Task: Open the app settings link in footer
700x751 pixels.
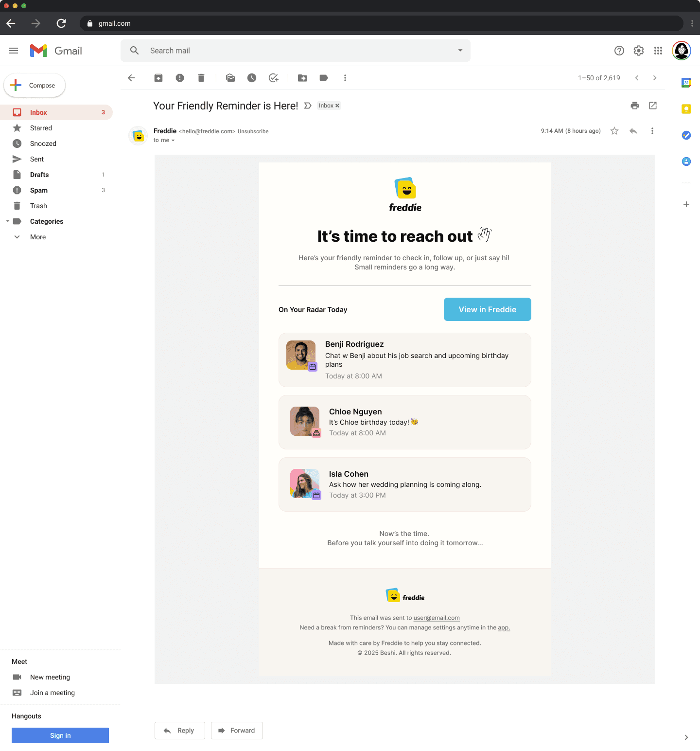Action: [x=504, y=627]
